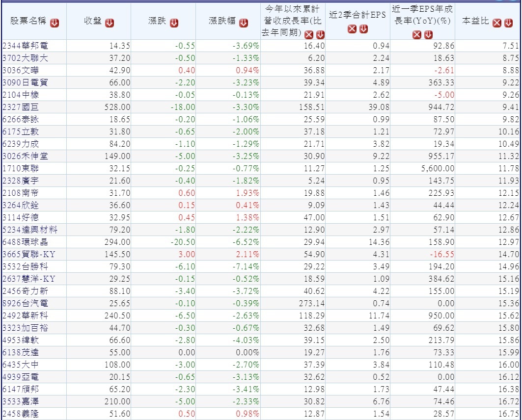The image size is (522, 420).
Task: Open stock 3533嘉澤
Action: 21,402
